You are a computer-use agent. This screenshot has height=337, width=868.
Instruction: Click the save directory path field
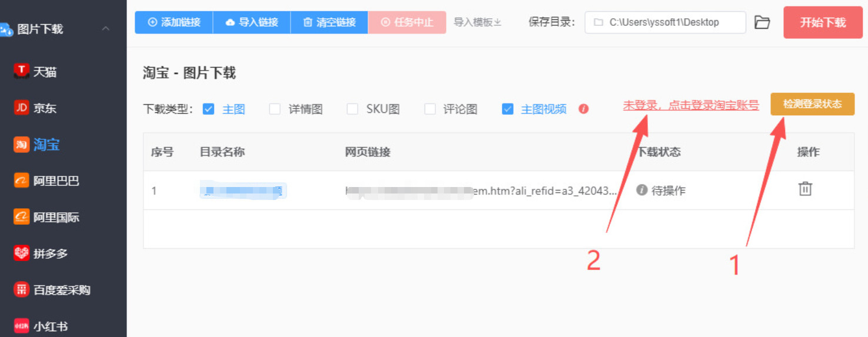point(665,22)
